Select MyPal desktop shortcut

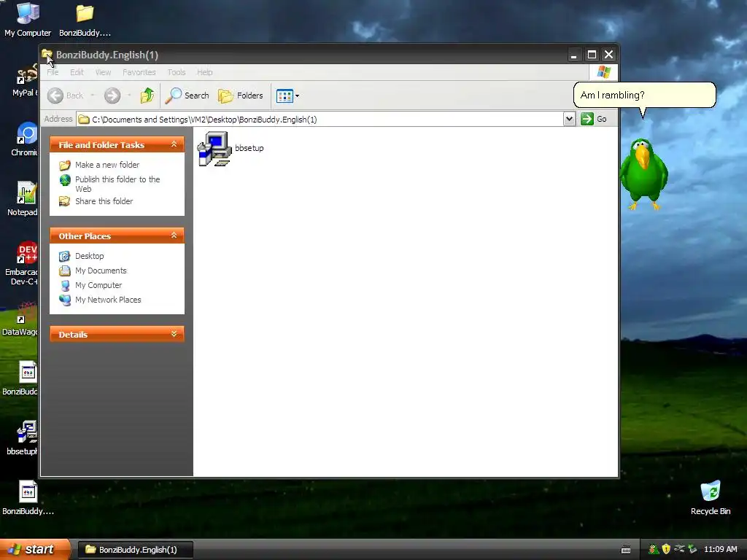click(25, 81)
